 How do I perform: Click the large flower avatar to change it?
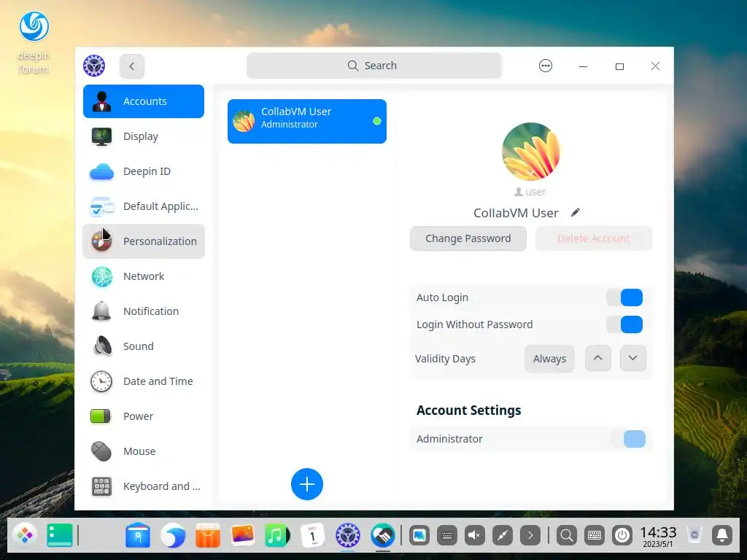531,152
